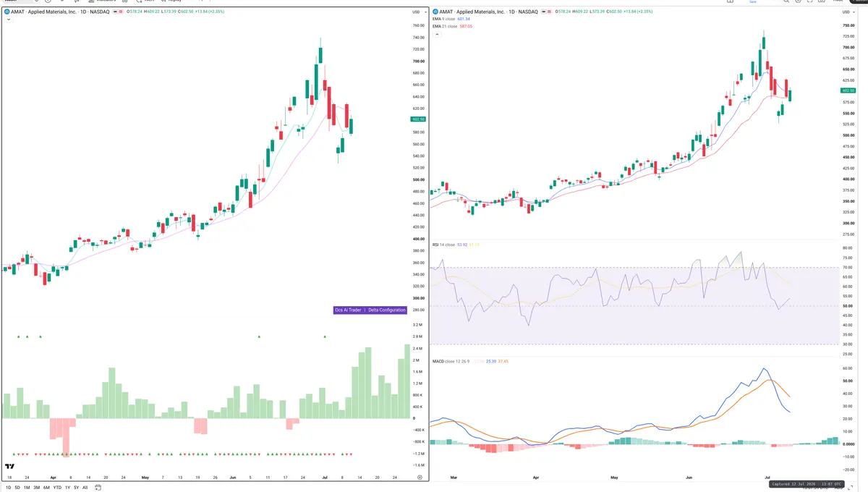Open left chart axis settings gear
The height and width of the screenshot is (492, 868).
[420, 478]
